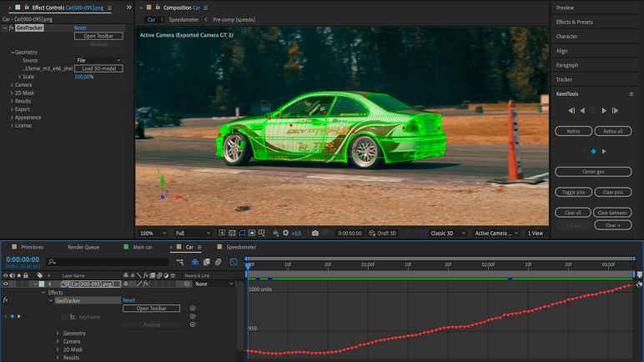Click the composition mini-flowchart icon in timeline
644x362 pixels.
pyautogui.click(x=180, y=262)
